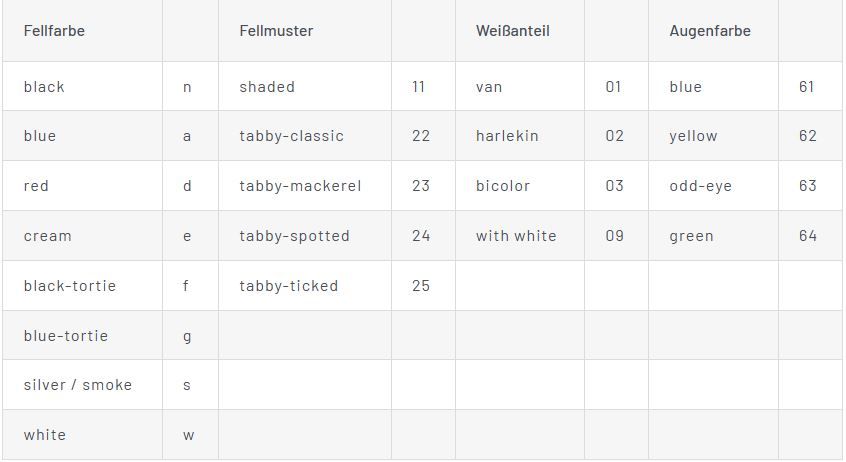Click the Augenfarbe column header
Image resolution: width=846 pixels, height=462 pixels.
pos(709,31)
